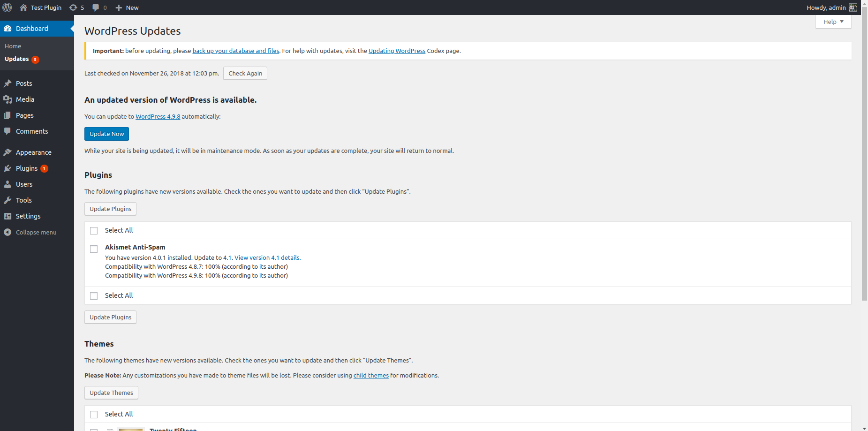The height and width of the screenshot is (431, 868).
Task: Click Collapse menu label
Action: coord(36,232)
